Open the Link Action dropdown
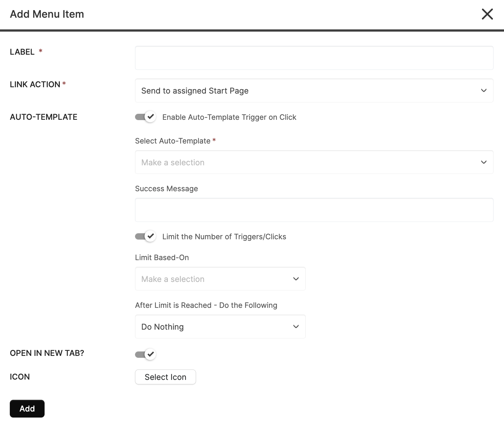This screenshot has height=433, width=504. 314,90
